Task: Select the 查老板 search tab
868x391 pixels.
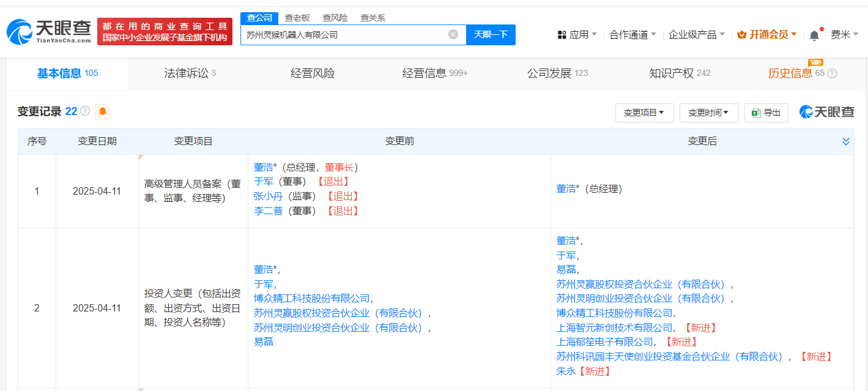Action: point(297,18)
